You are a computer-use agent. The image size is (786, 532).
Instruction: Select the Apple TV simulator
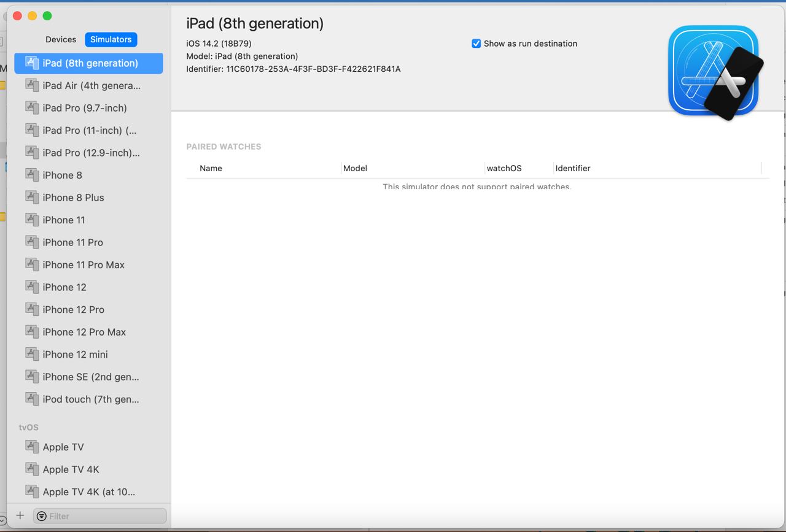pos(88,447)
